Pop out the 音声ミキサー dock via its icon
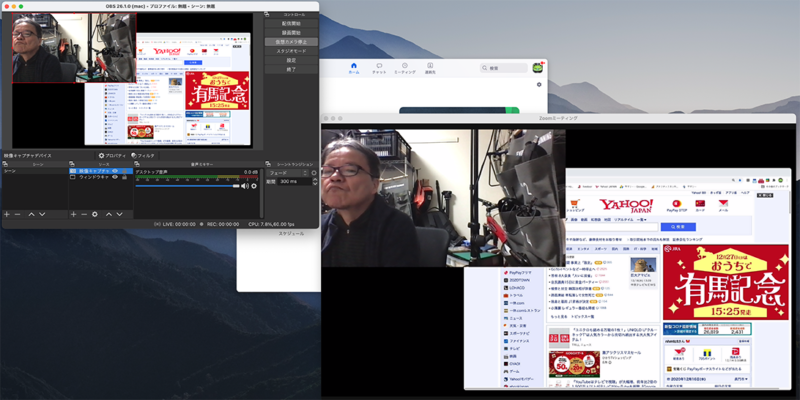 (x=137, y=164)
